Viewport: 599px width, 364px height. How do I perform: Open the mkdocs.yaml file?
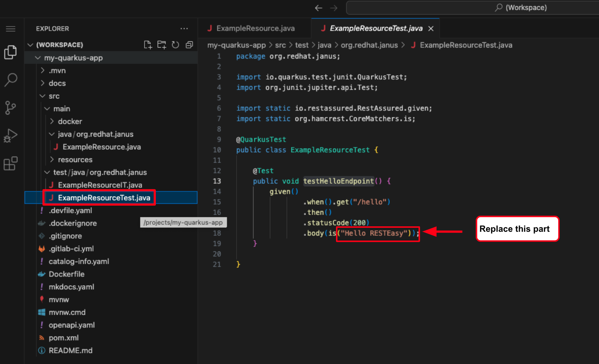111,287
